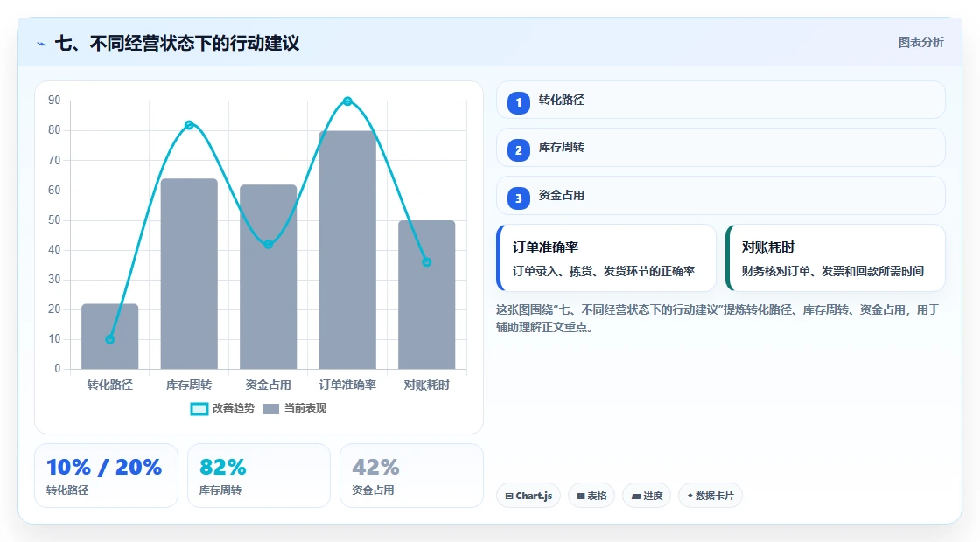Image resolution: width=980 pixels, height=542 pixels.
Task: Select the 库存周转 list item text
Action: coord(561,148)
